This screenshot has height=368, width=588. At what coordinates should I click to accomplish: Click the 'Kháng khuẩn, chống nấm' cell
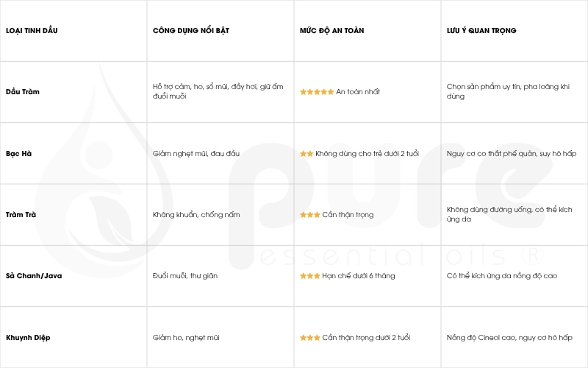(196, 215)
